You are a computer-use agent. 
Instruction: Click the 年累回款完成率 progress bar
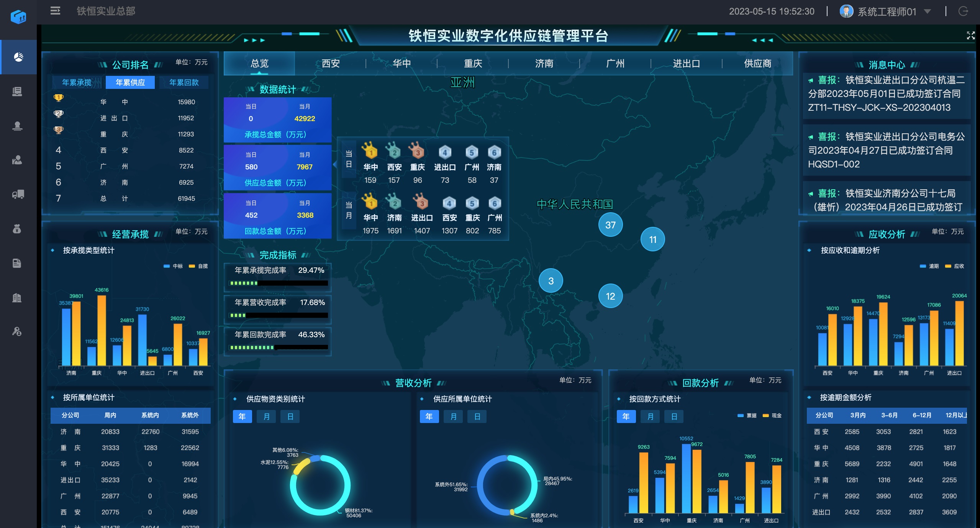tap(278, 348)
